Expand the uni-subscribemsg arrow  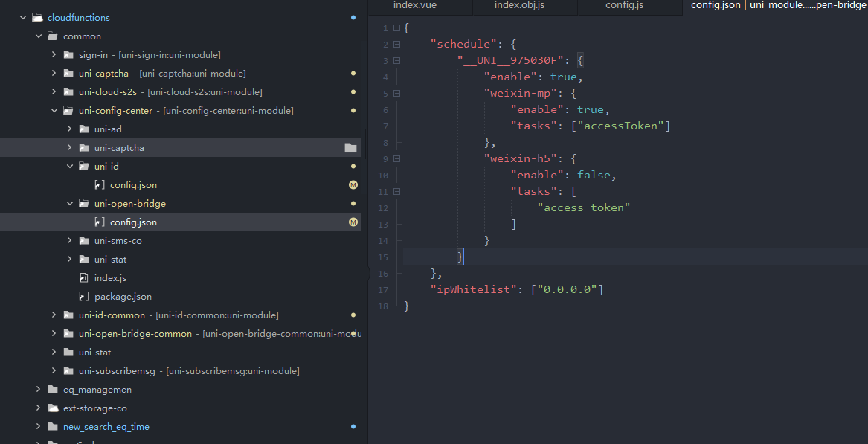click(54, 371)
